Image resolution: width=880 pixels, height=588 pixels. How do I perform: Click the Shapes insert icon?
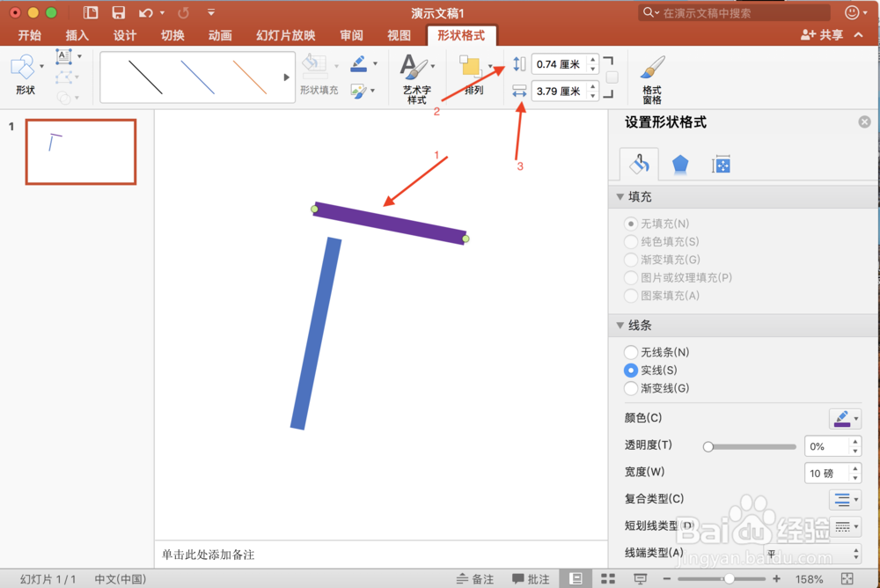point(23,67)
